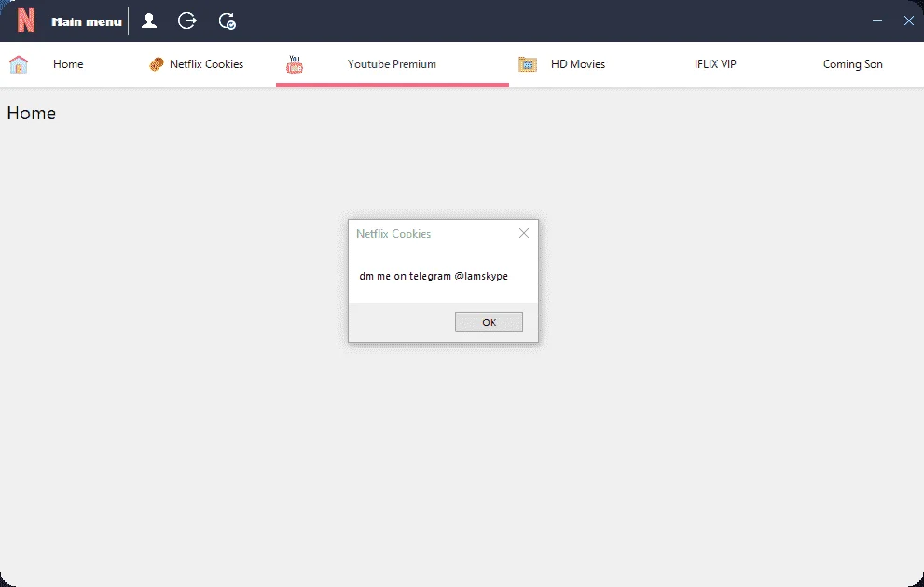Close the main application window
Image resolution: width=924 pixels, height=587 pixels.
[909, 20]
